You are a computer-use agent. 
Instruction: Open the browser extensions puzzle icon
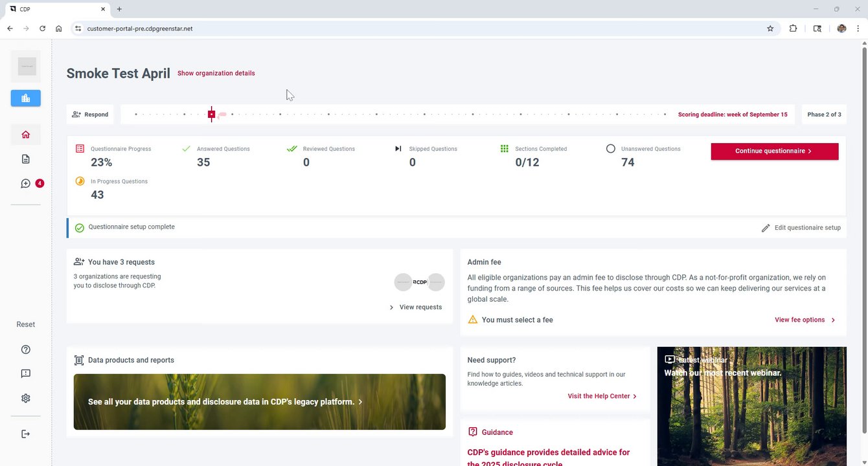coord(793,28)
